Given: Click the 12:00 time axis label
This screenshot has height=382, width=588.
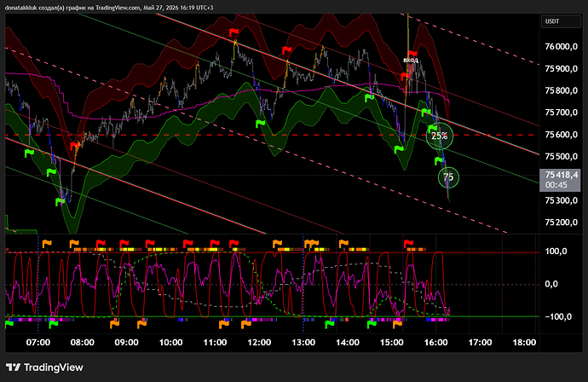Looking at the screenshot, I should click(x=259, y=342).
